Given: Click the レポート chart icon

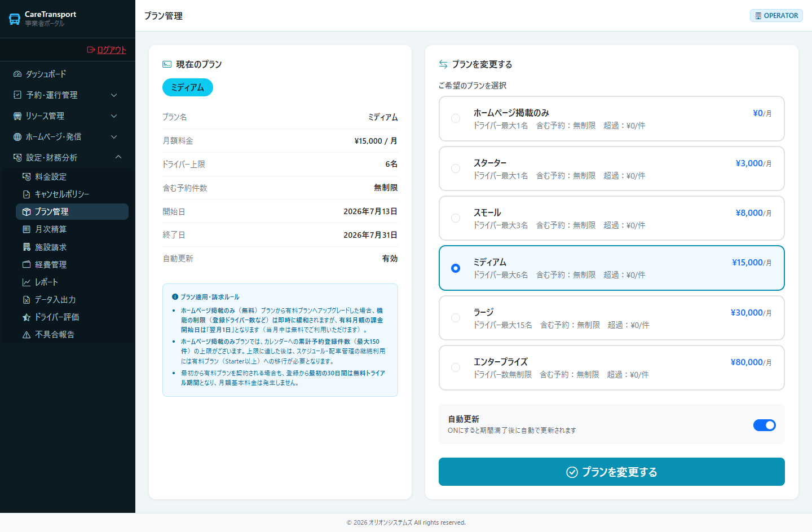Looking at the screenshot, I should pyautogui.click(x=27, y=282).
